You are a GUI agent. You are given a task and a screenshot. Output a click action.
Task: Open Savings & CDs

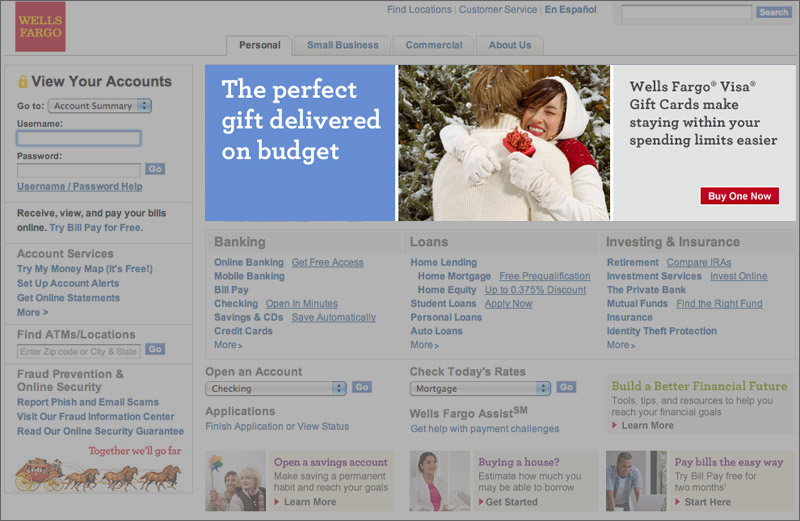click(248, 317)
